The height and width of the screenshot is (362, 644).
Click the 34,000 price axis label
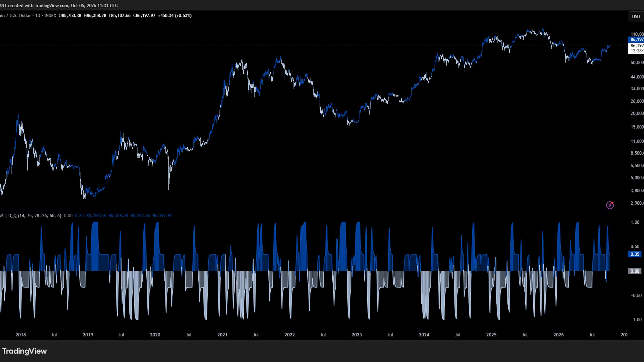[637, 88]
